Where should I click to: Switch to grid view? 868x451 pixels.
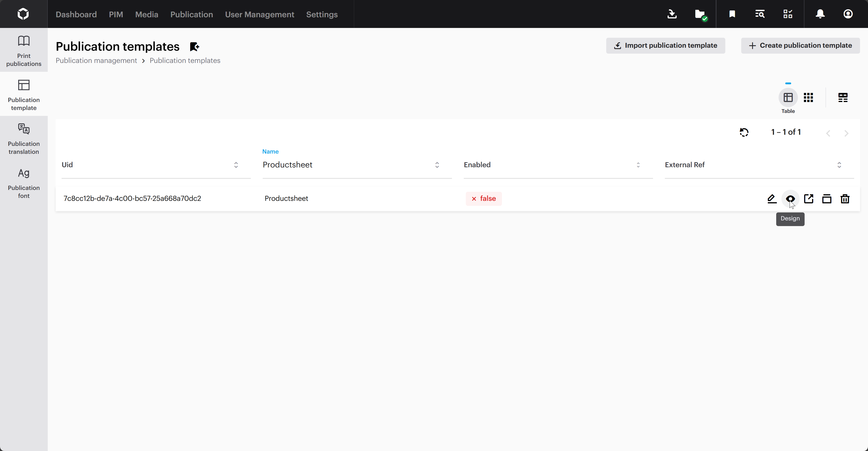pyautogui.click(x=808, y=97)
